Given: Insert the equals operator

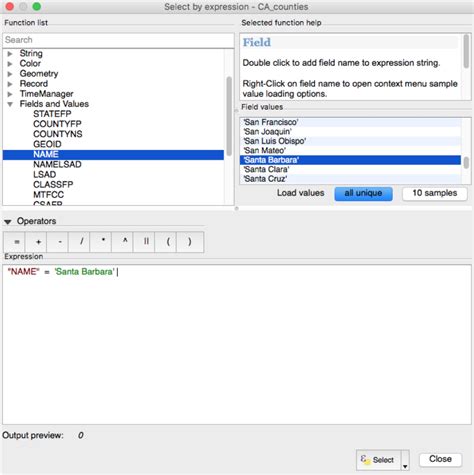Looking at the screenshot, I should 14,242.
